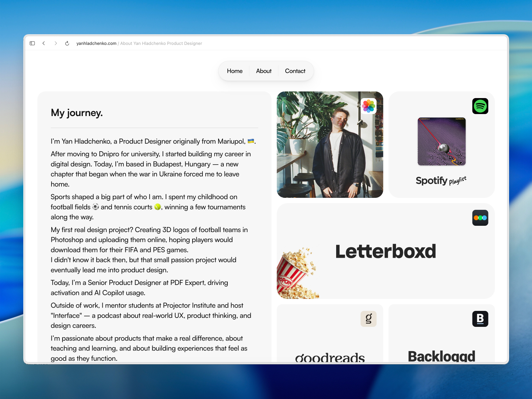Click the Apple Photos app icon
The width and height of the screenshot is (532, 399).
pyautogui.click(x=368, y=106)
